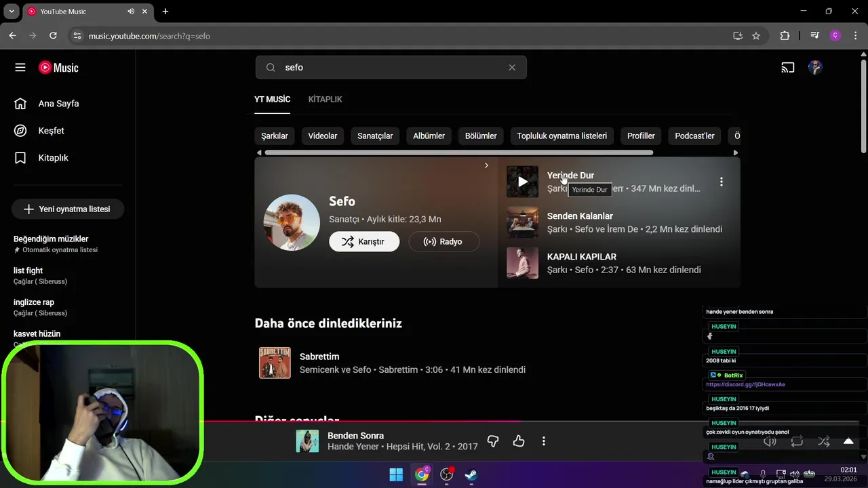
Task: Open Senden Kalanlar song title
Action: click(x=580, y=216)
